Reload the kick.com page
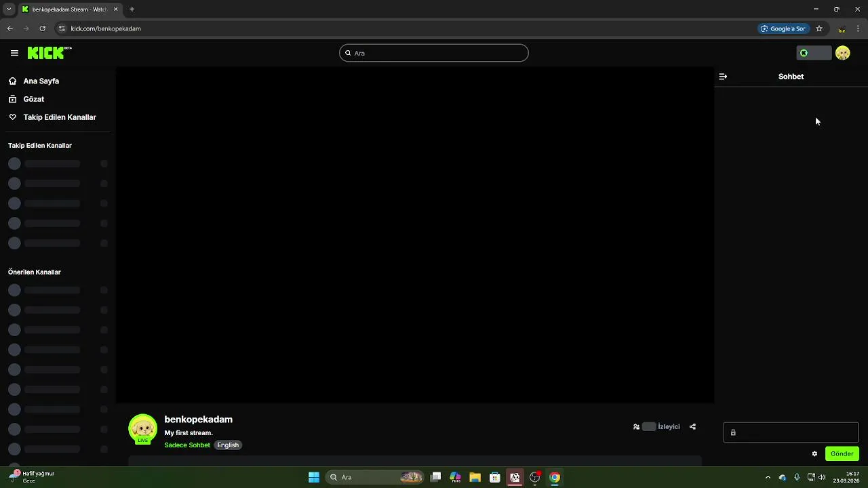The width and height of the screenshot is (868, 488). 42,28
